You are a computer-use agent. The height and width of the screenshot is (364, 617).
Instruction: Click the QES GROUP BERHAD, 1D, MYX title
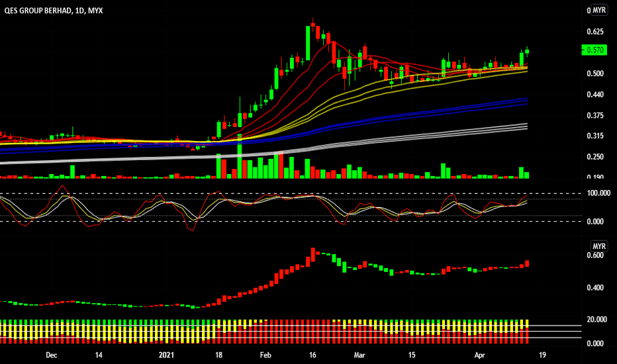54,11
